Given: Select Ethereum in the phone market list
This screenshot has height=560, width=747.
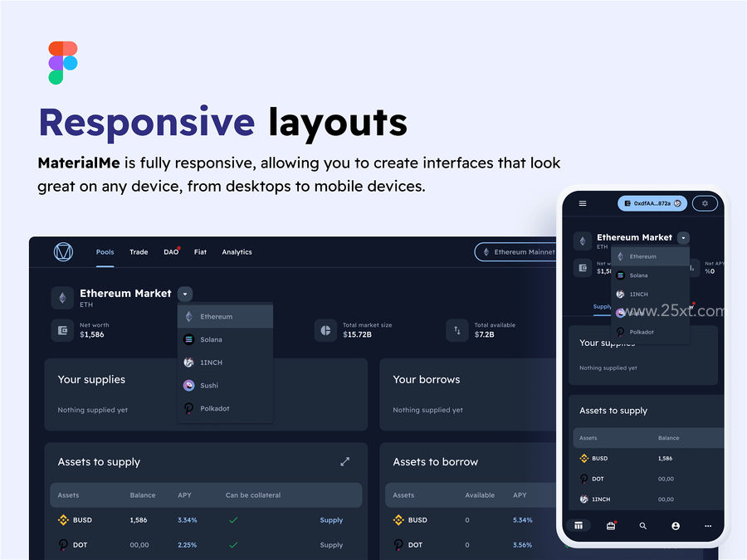Looking at the screenshot, I should [650, 256].
